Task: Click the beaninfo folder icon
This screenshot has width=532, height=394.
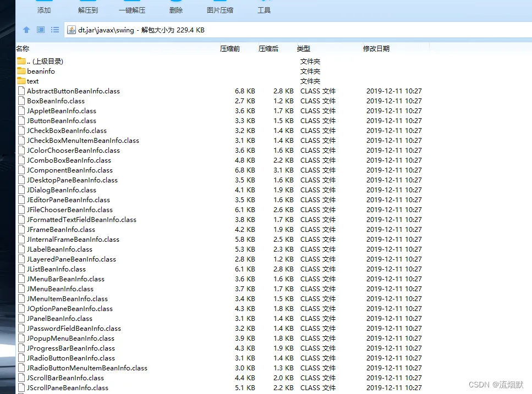Action: (21, 71)
